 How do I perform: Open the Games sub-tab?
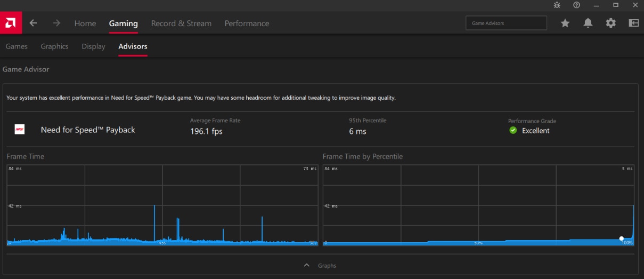(17, 46)
